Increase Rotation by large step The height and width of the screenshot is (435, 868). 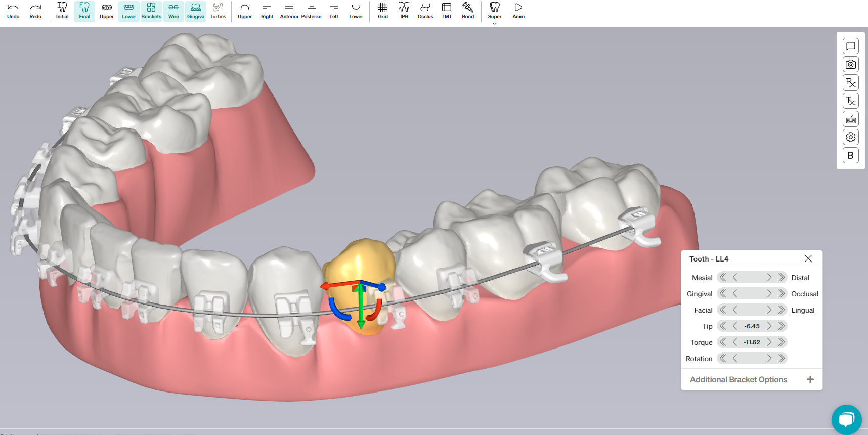tap(782, 358)
